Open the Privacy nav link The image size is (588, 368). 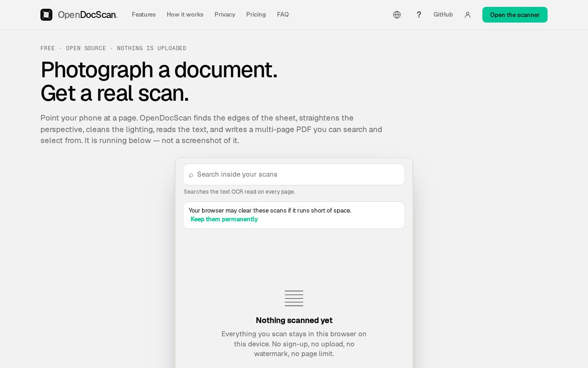[x=225, y=15]
